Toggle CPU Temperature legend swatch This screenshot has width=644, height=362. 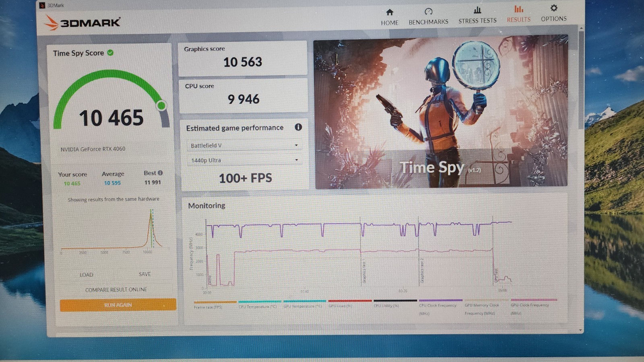click(260, 301)
